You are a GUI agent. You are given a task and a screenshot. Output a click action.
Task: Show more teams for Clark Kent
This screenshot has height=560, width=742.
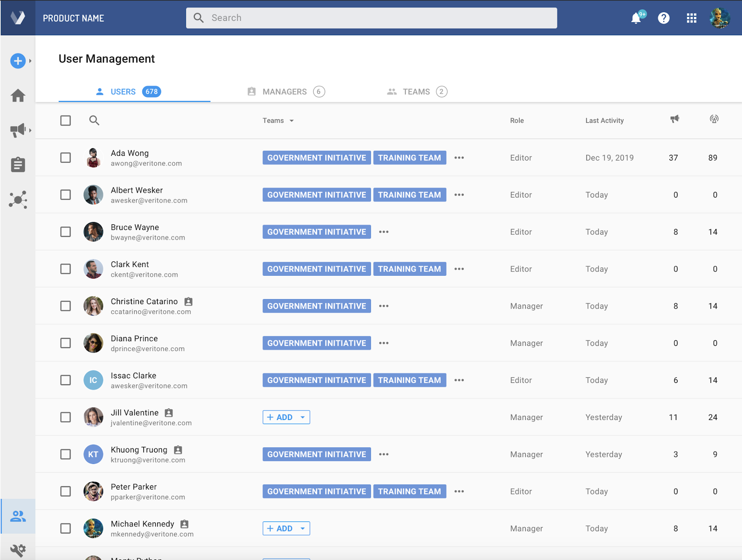[459, 269]
